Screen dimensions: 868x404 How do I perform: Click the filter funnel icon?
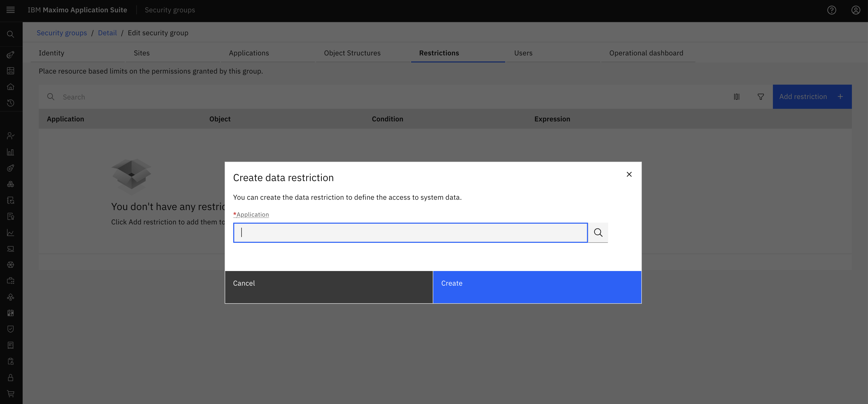point(761,97)
